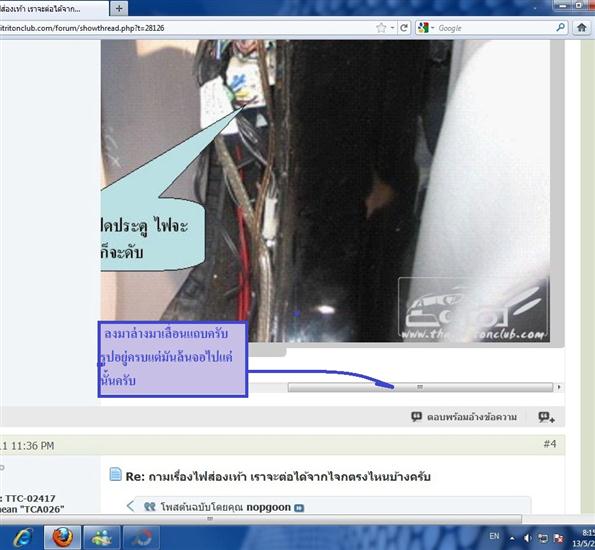Click the volume speaker tray icon

[527, 538]
